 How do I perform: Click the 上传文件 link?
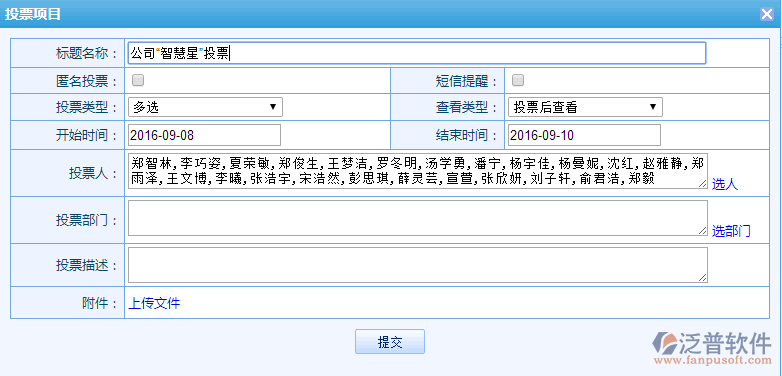point(155,303)
